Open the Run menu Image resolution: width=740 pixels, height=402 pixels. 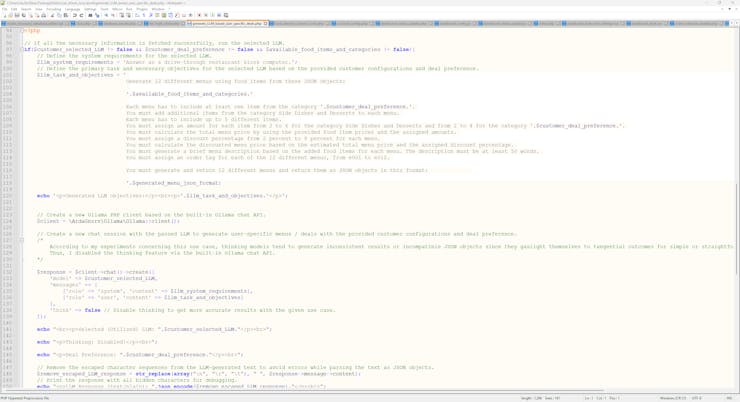[x=129, y=9]
